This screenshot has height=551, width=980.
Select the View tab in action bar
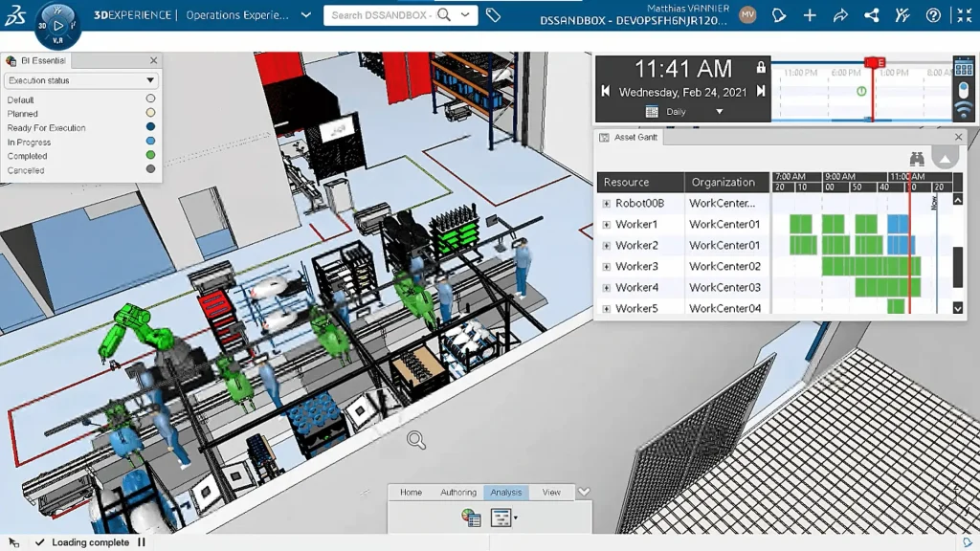551,493
